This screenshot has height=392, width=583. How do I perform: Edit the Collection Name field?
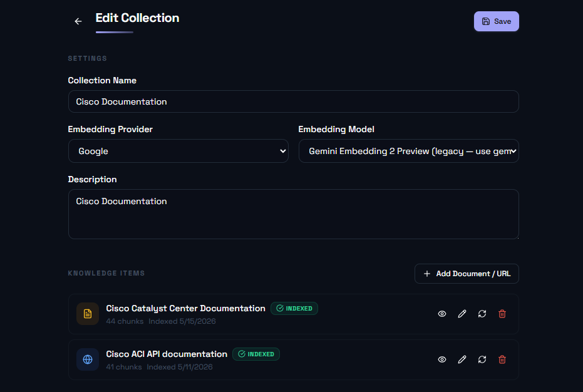click(x=293, y=101)
